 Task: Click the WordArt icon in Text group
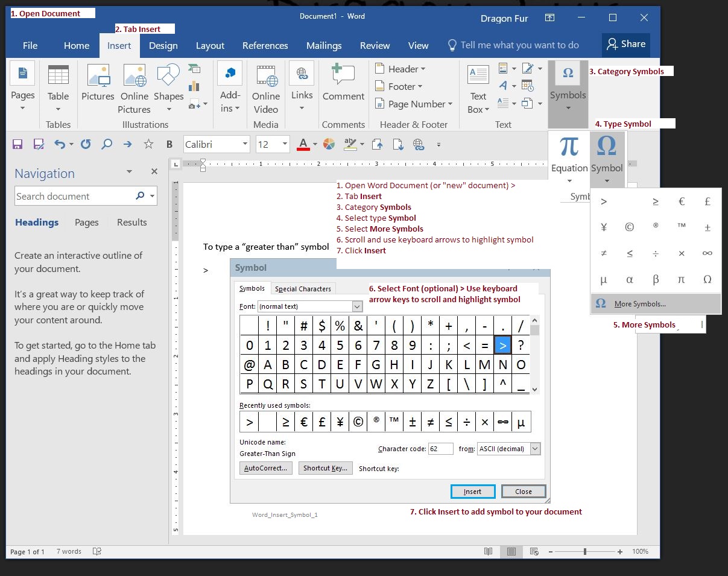click(503, 86)
